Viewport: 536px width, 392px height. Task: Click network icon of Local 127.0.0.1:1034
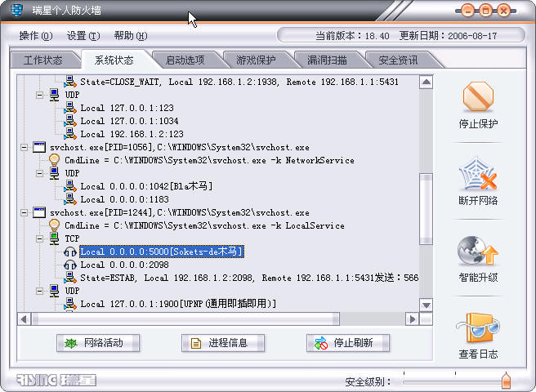tap(70, 121)
